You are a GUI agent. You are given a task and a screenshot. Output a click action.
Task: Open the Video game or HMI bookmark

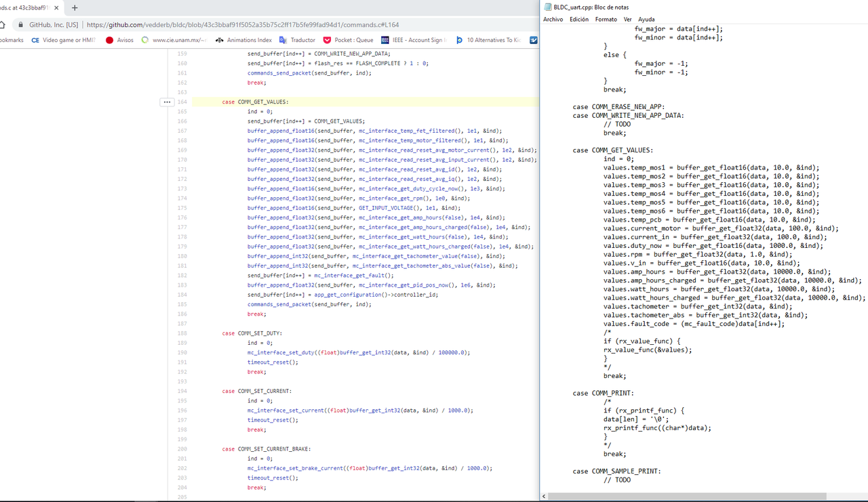click(64, 40)
